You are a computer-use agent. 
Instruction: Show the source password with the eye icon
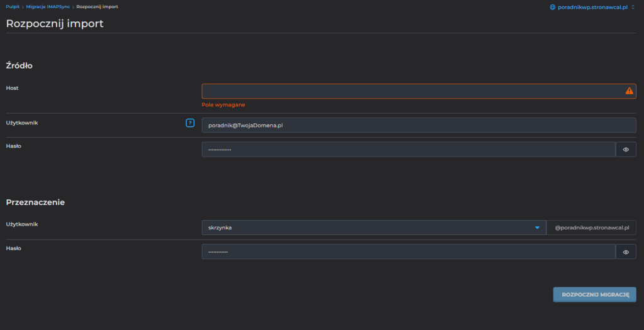pos(626,150)
